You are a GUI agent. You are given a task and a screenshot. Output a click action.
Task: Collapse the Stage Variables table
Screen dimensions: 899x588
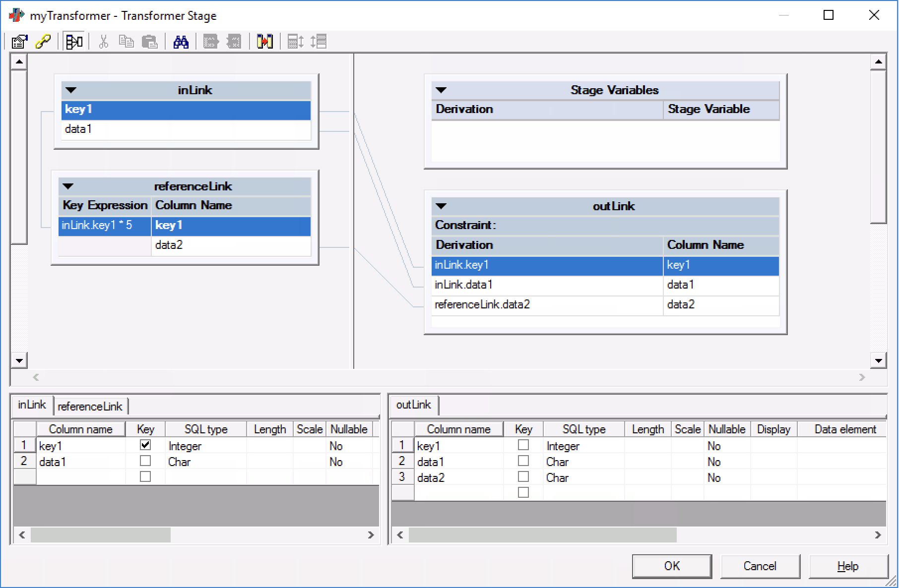click(x=441, y=90)
